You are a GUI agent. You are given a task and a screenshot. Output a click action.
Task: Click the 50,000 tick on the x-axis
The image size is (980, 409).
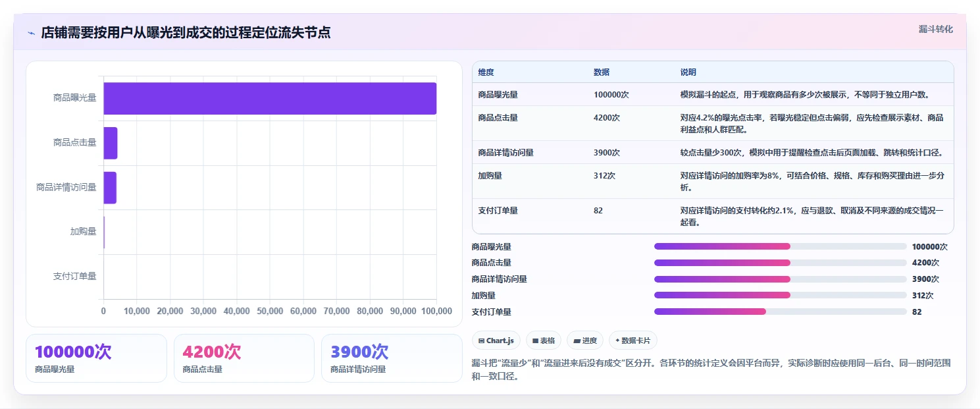point(270,311)
